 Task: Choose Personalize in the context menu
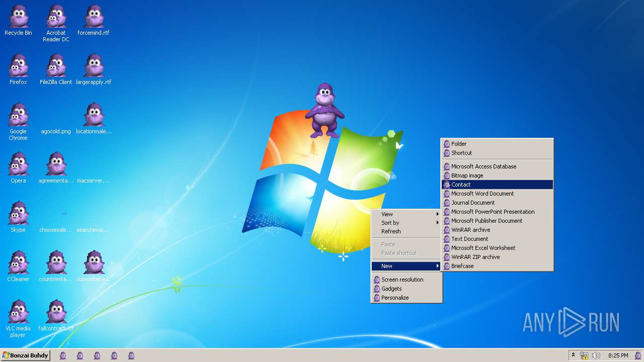click(407, 298)
